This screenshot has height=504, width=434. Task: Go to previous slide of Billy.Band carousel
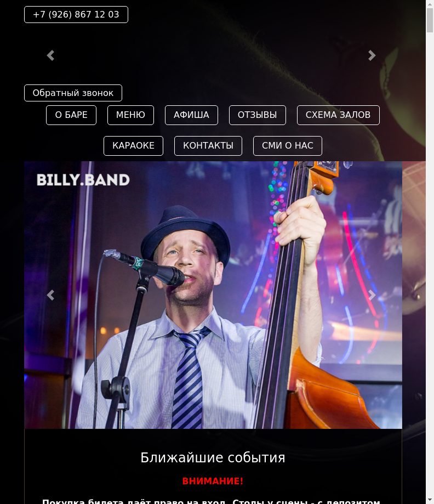click(x=50, y=295)
